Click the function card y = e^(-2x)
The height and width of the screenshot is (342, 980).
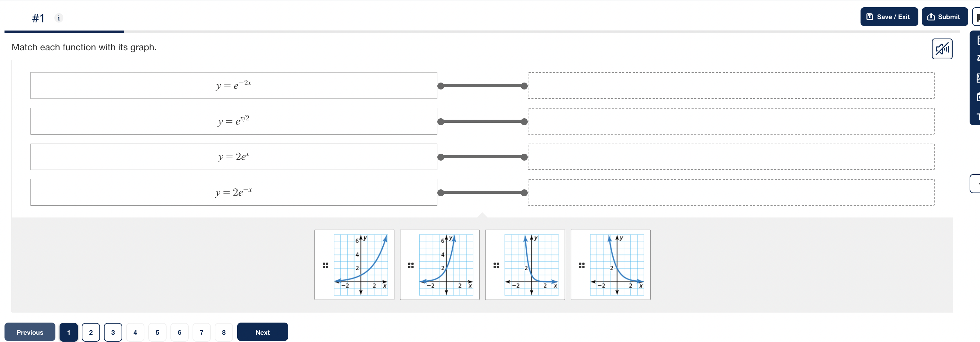(x=234, y=85)
